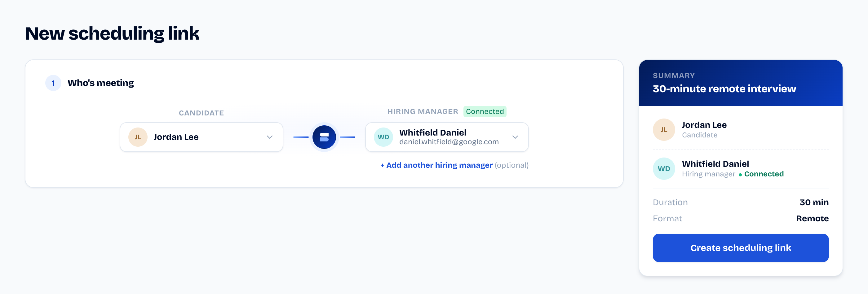Click JL avatar in Summary panel
The image size is (868, 294).
[x=664, y=129]
